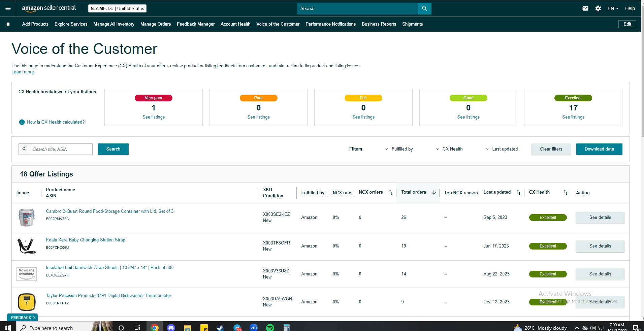Expand the Fulfilled by filter dropdown
The image size is (644, 331).
pyautogui.click(x=399, y=149)
